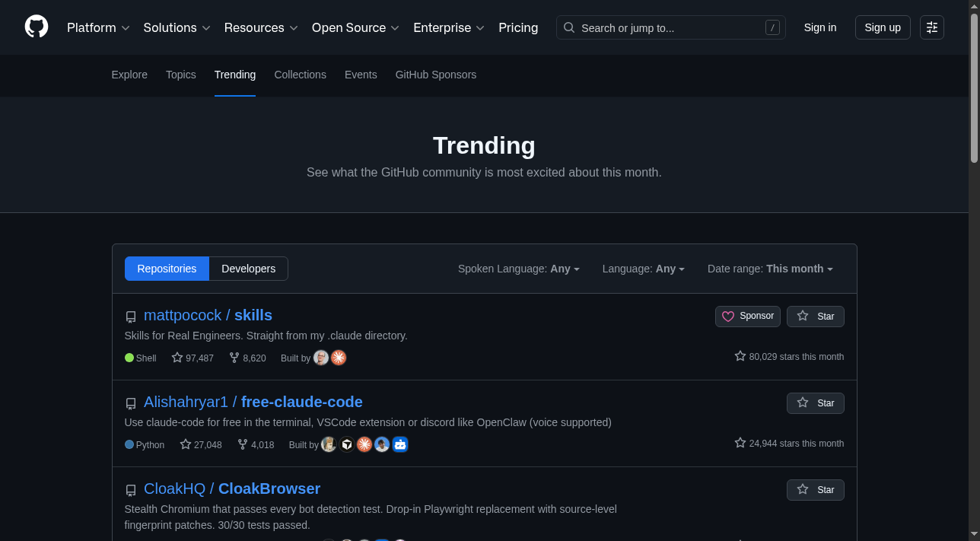Open the heart Sponsor button for mattpocock
980x541 pixels.
point(747,316)
